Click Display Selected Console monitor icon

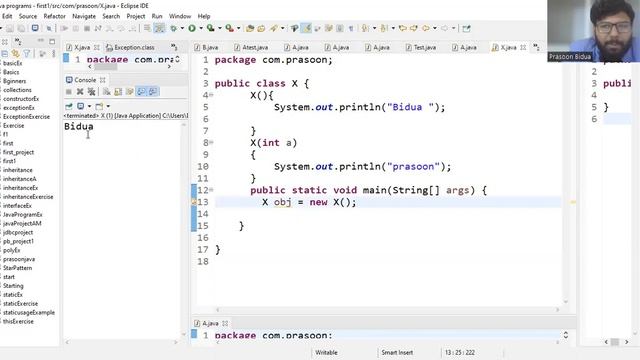point(80,106)
